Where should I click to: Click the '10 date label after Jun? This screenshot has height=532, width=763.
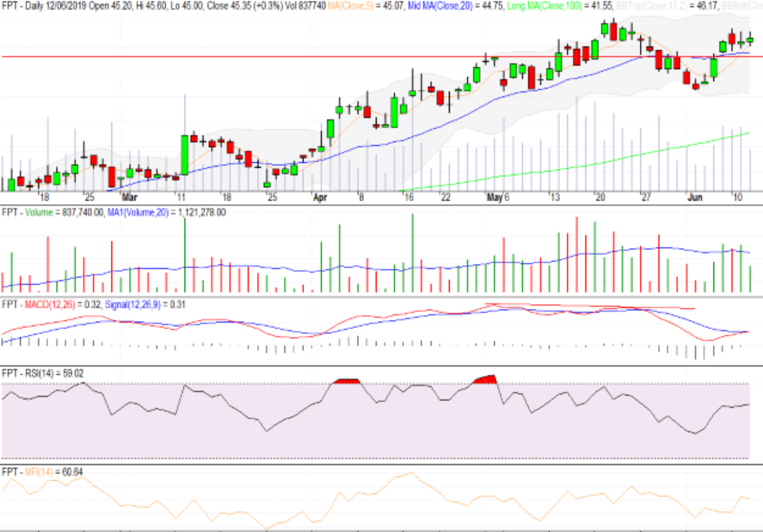pos(737,197)
